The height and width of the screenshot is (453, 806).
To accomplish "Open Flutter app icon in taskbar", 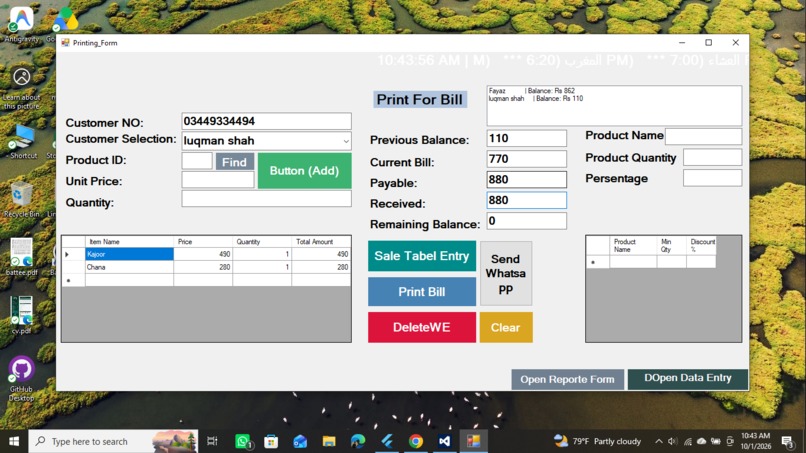I will (x=387, y=441).
